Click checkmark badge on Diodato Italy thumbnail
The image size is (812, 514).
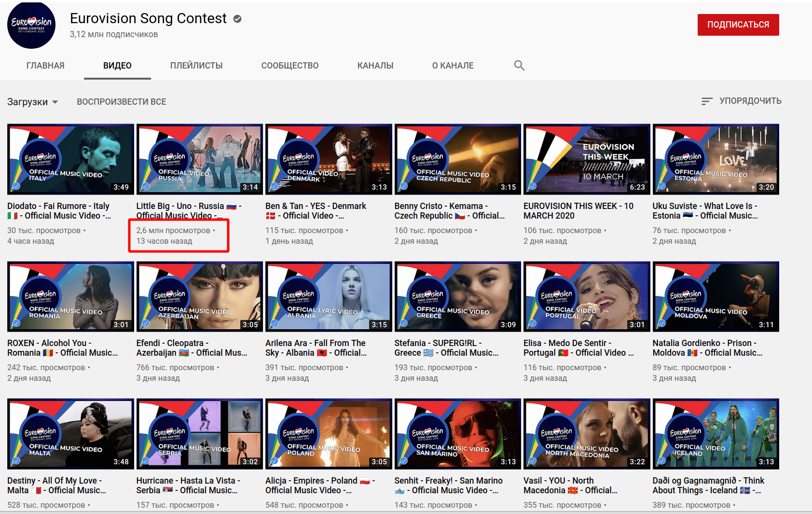[16, 187]
